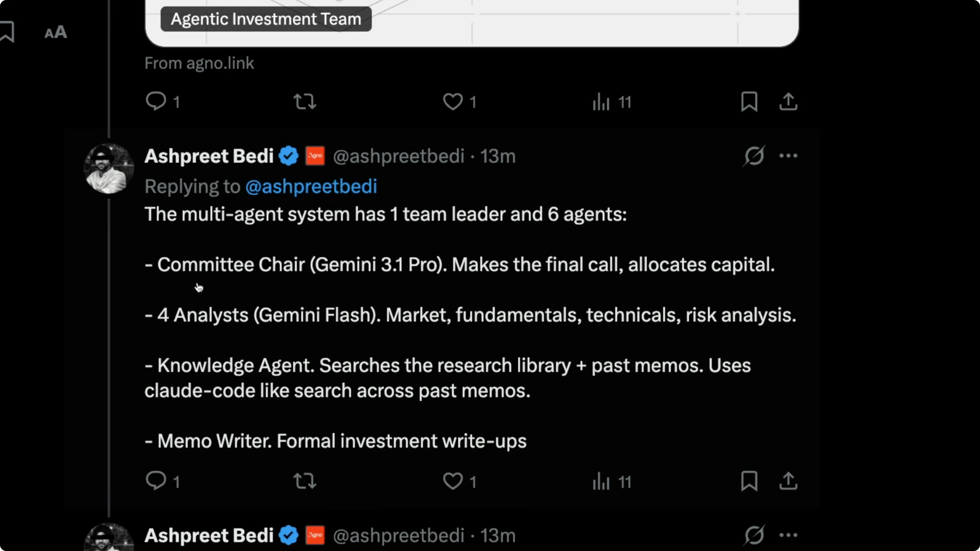Open more options menu on Ashpreet's reply
This screenshot has width=980, height=551.
pos(788,156)
